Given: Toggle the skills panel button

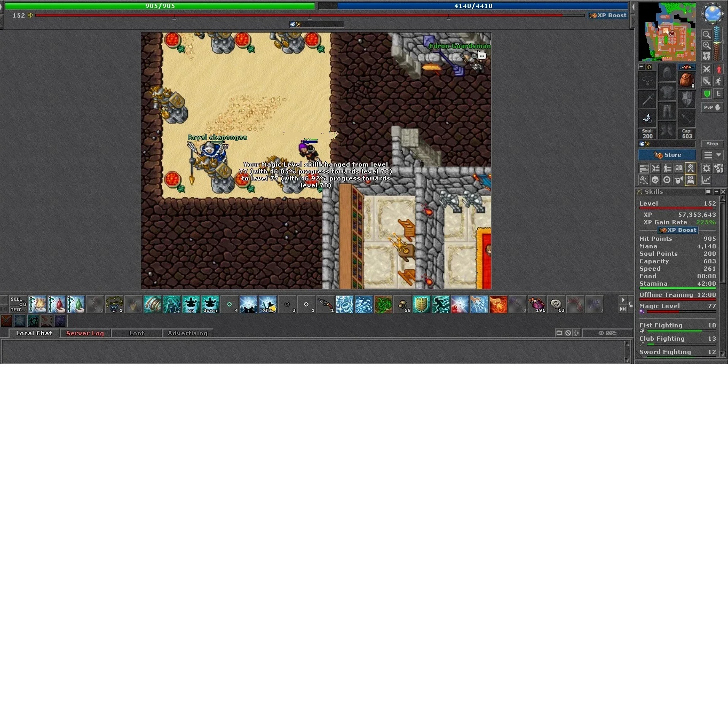Looking at the screenshot, I should click(x=644, y=168).
